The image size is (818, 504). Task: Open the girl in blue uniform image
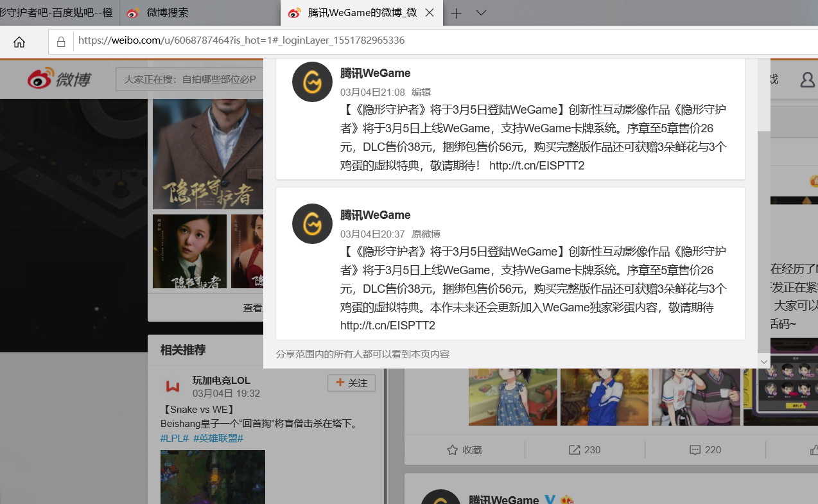tap(604, 397)
